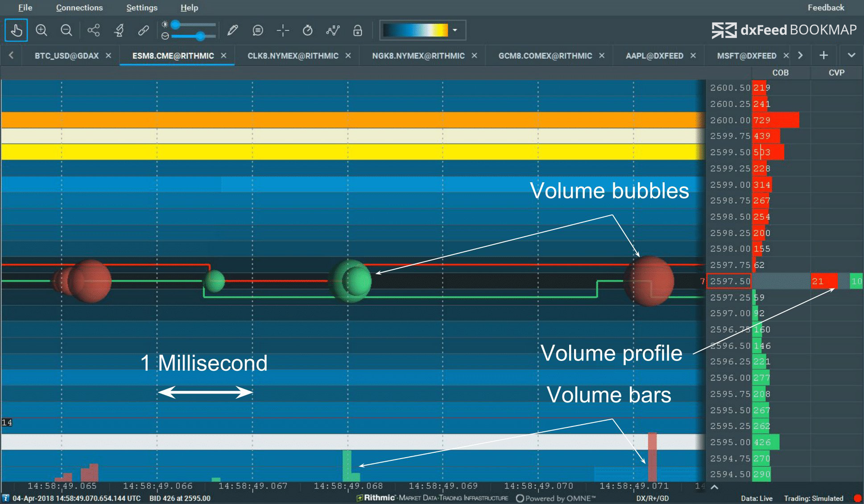The height and width of the screenshot is (504, 864).
Task: Close the BTC_USD@GDAX tab
Action: click(108, 56)
